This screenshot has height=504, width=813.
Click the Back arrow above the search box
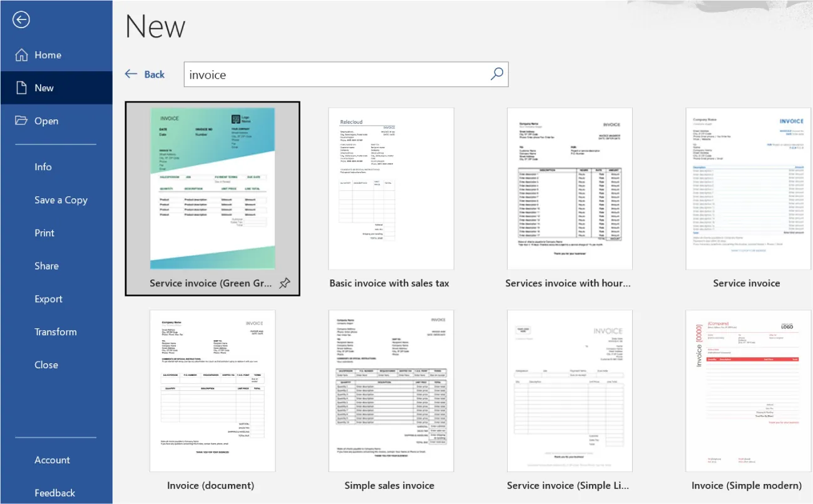pyautogui.click(x=145, y=74)
